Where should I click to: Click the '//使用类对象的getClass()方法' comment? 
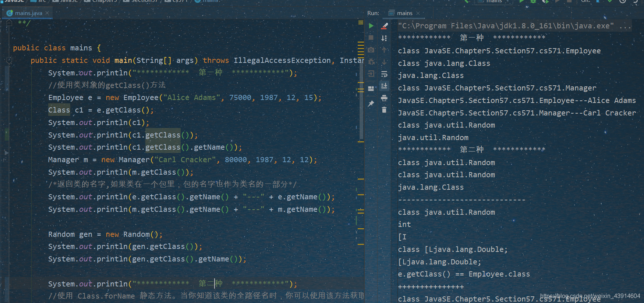107,85
